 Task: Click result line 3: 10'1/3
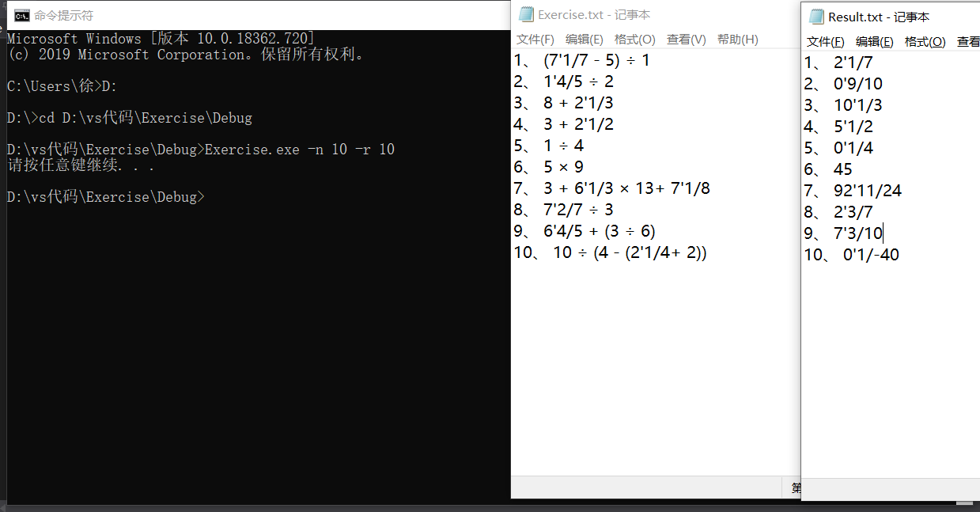pos(843,105)
